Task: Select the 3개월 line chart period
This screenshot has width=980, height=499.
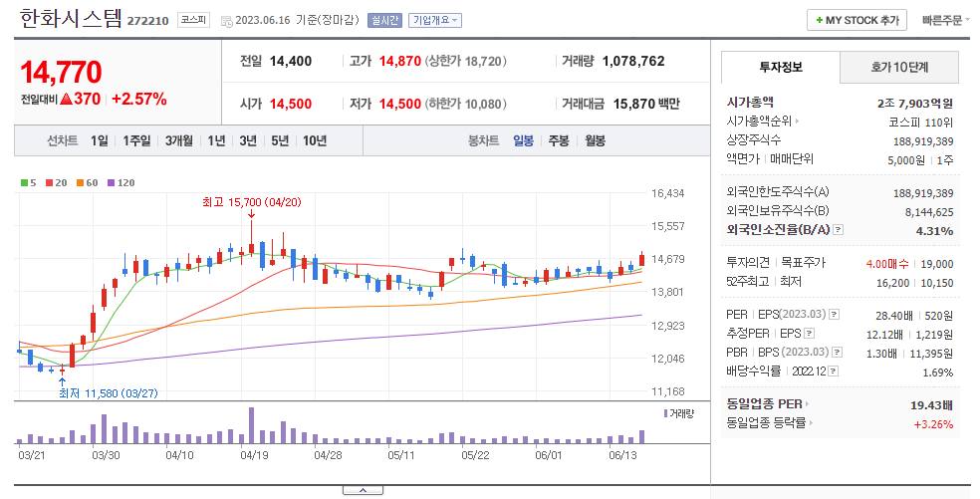Action: click(x=178, y=140)
